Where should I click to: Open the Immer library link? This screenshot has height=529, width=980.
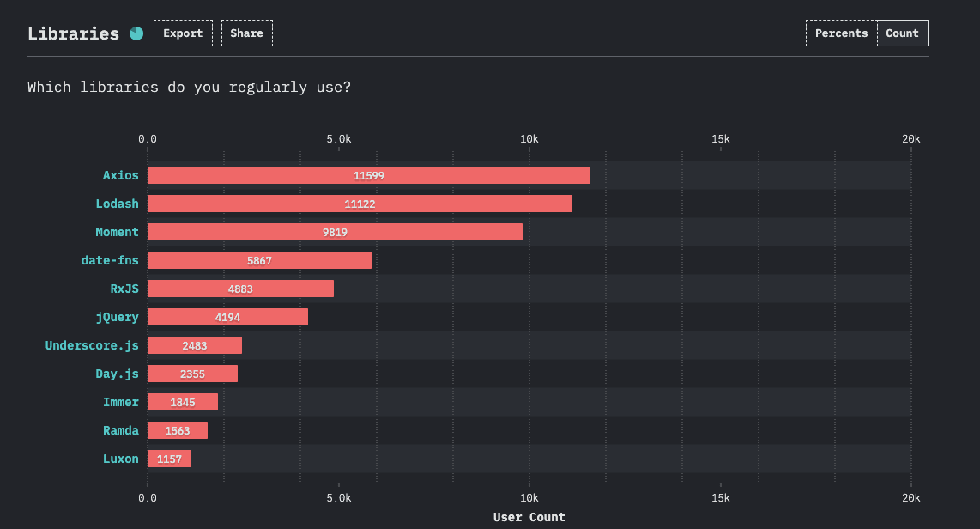coord(120,402)
